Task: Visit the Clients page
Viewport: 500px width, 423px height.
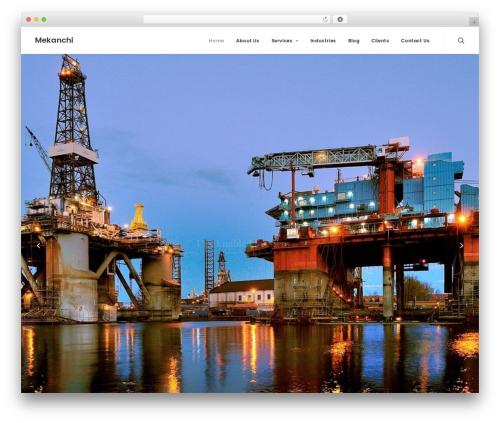Action: click(x=380, y=41)
